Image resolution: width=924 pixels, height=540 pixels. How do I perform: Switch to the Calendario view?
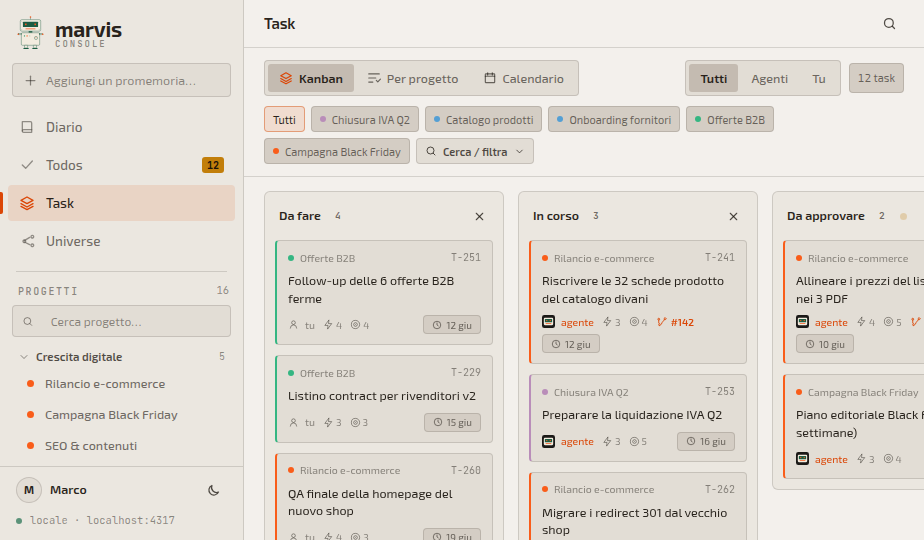point(524,78)
